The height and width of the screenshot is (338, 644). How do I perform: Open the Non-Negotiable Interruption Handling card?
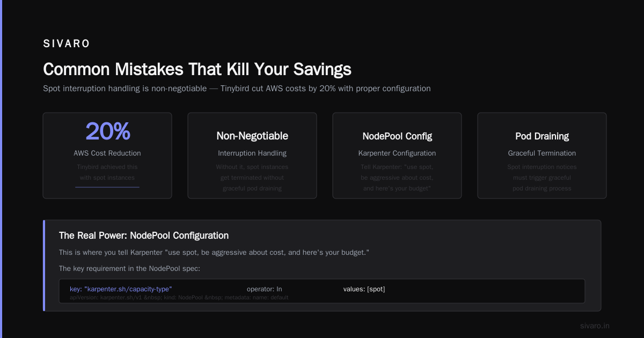252,156
